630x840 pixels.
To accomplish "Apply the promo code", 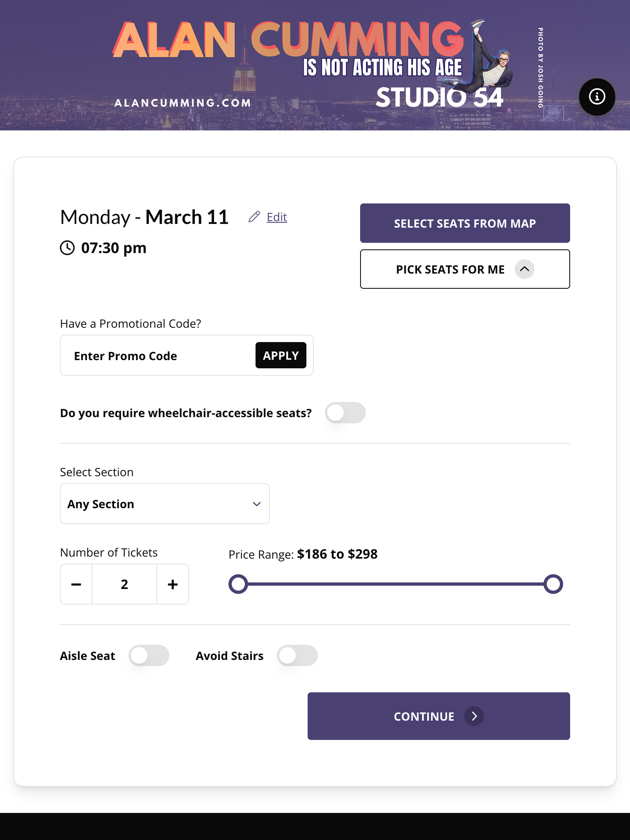I will (281, 355).
